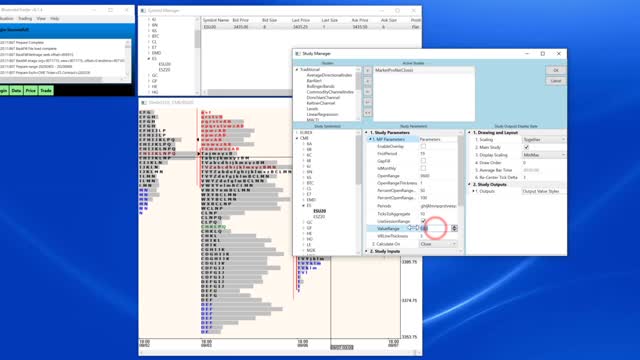Select LinearRegression in the Studies list
The width and height of the screenshot is (640, 360).
322,115
